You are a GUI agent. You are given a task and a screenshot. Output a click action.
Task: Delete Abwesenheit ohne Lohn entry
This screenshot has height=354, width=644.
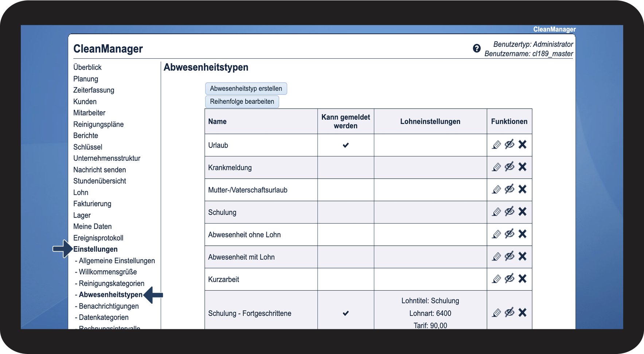pos(522,234)
